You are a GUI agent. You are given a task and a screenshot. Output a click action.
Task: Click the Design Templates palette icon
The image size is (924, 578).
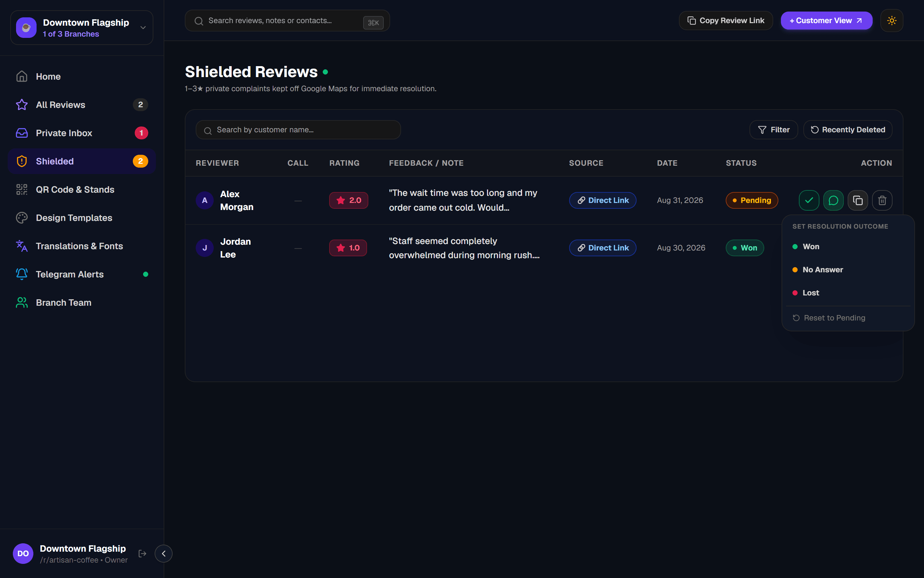click(x=22, y=218)
